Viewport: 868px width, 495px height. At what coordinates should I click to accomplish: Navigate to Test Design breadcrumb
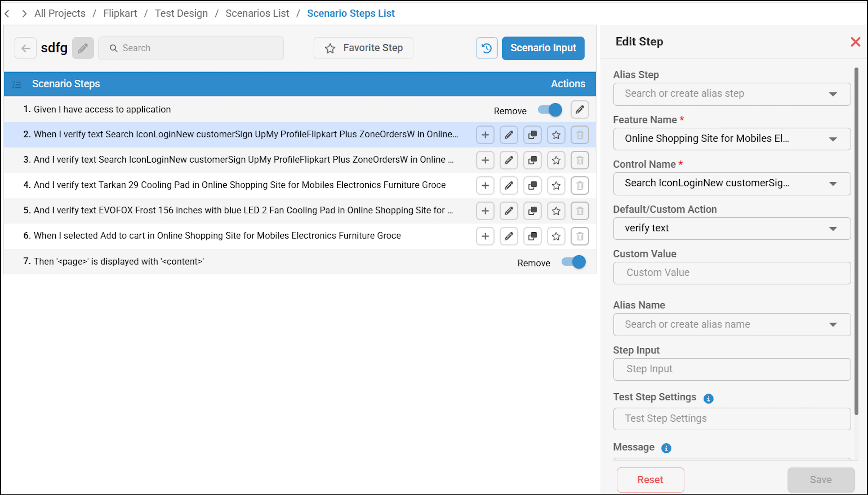[x=181, y=13]
